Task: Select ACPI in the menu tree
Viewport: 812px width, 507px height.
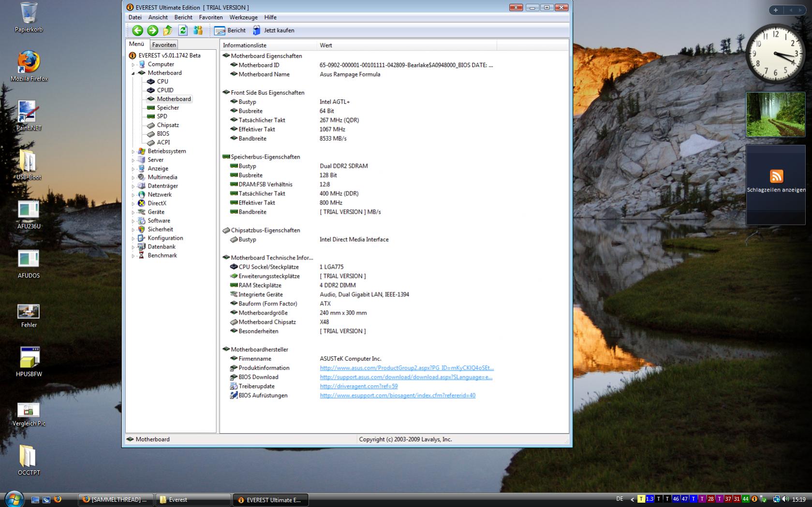Action: 163,143
